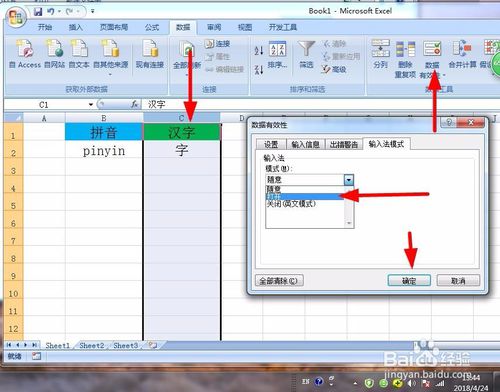Choose 关闭(英文模式) in the list
This screenshot has height=392, width=500.
[x=305, y=204]
